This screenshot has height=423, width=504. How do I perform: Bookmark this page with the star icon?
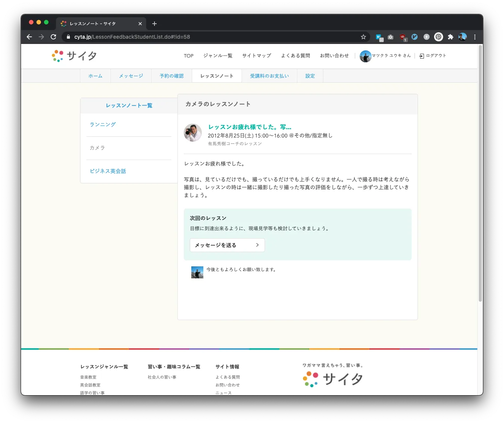point(363,37)
